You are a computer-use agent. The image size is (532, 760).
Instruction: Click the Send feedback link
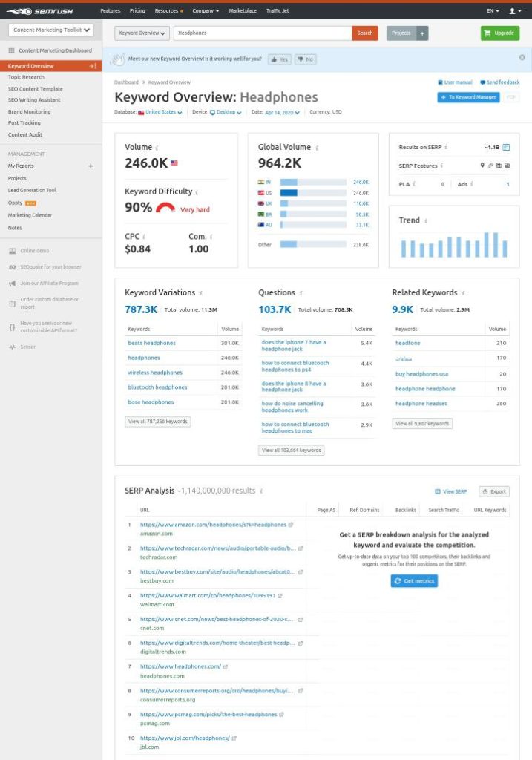click(x=499, y=82)
